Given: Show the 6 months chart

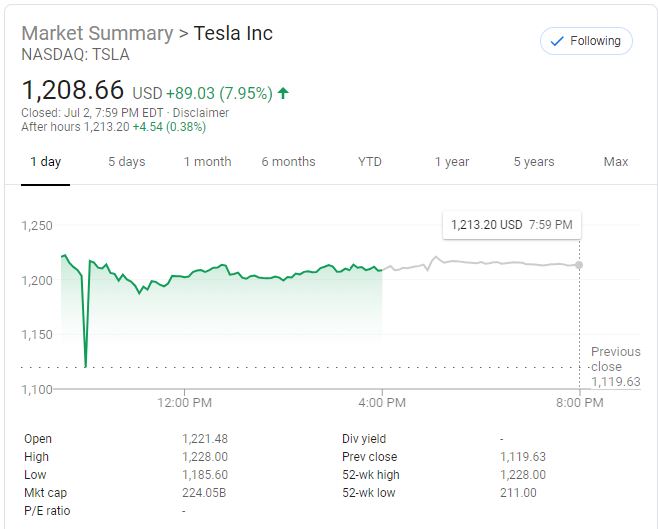Looking at the screenshot, I should click(x=288, y=162).
